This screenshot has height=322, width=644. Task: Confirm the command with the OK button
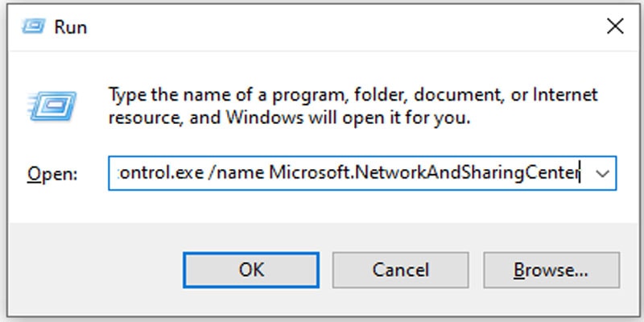point(251,270)
